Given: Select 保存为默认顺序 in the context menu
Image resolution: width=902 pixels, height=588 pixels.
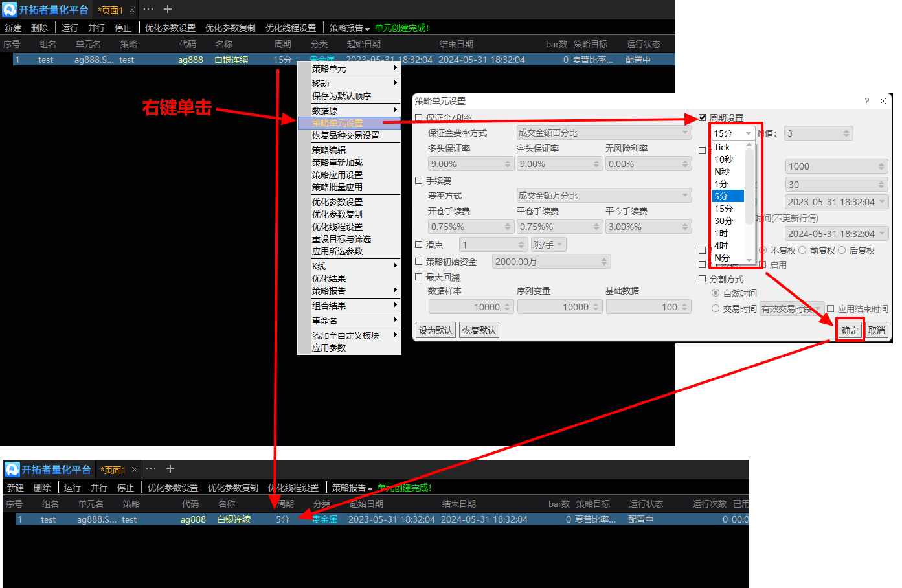Looking at the screenshot, I should 349,96.
